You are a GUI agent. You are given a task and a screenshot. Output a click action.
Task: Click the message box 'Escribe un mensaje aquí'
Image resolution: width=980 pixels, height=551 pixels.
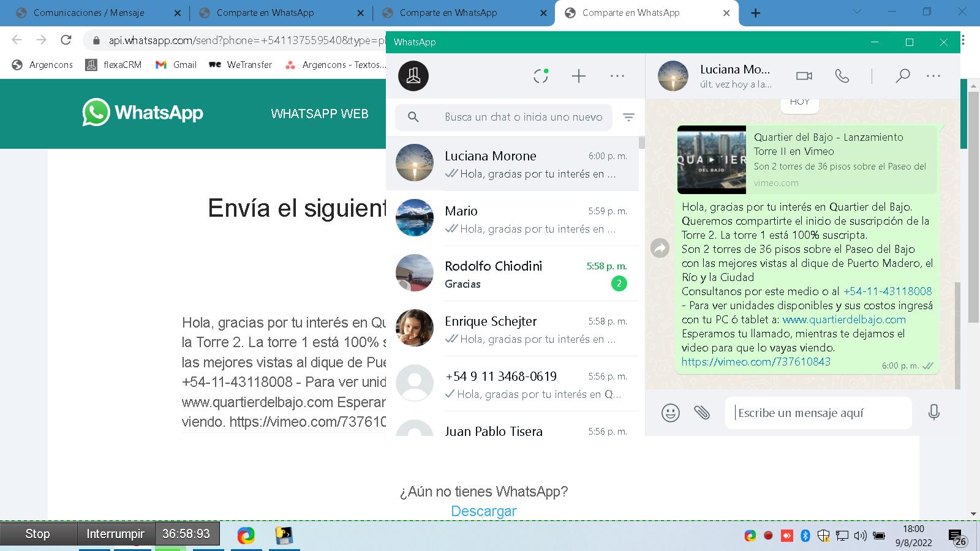[x=818, y=413]
